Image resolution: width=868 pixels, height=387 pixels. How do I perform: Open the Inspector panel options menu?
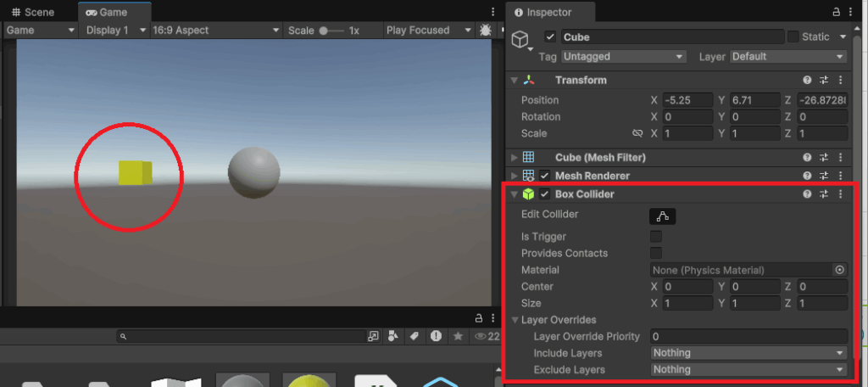tap(853, 12)
